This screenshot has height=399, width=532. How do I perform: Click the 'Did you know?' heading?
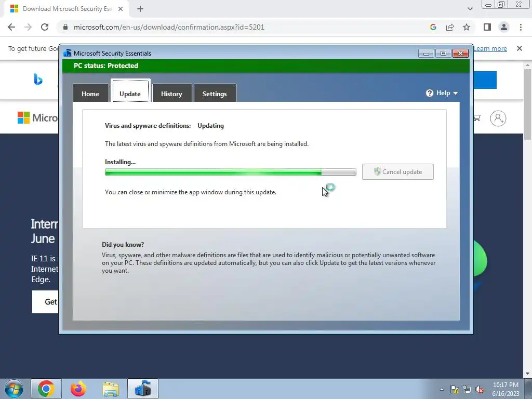point(123,244)
